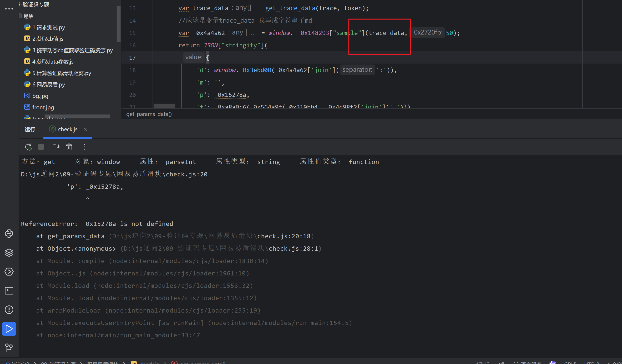Click 'at wrapModuleLoad' stack trace line
The image size is (622, 364).
pyautogui.click(x=148, y=310)
